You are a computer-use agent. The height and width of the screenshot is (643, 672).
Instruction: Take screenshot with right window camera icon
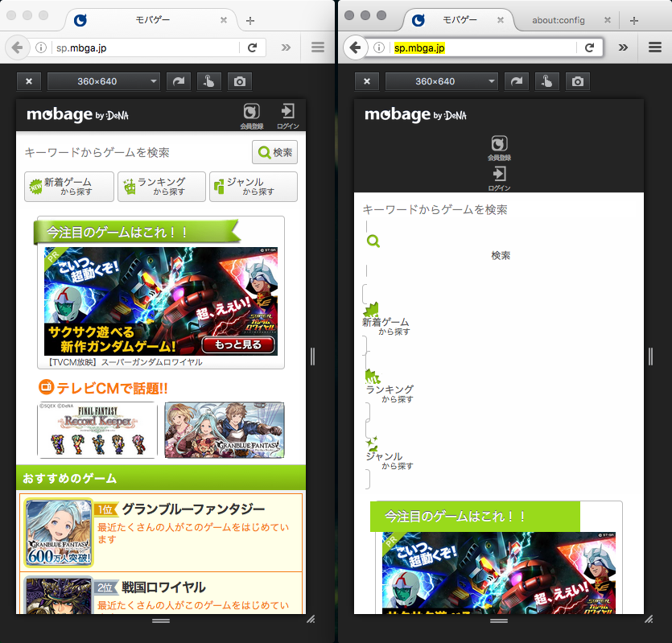coord(578,81)
